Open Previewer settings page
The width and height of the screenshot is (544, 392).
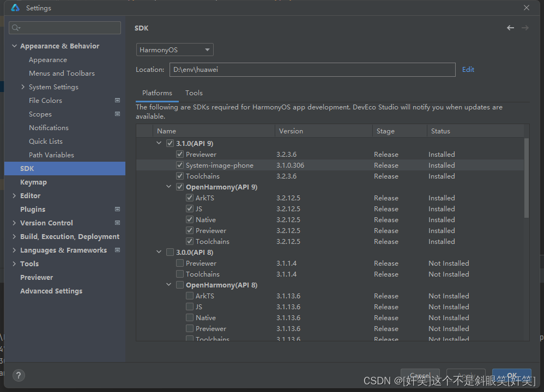tap(37, 277)
